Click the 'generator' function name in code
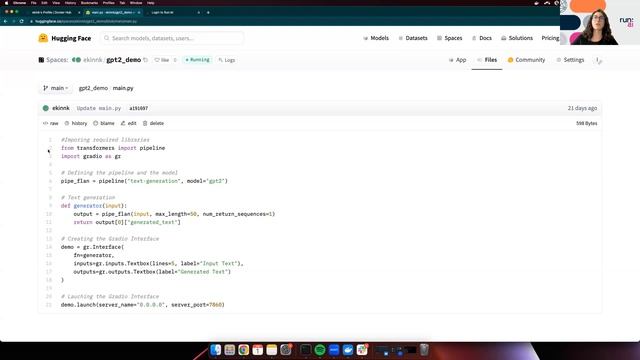 [x=87, y=206]
